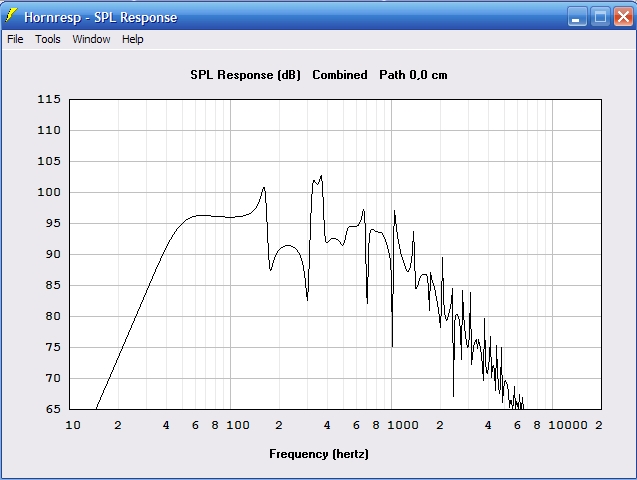Open the Window menu
Image resolution: width=637 pixels, height=480 pixels.
coord(91,39)
